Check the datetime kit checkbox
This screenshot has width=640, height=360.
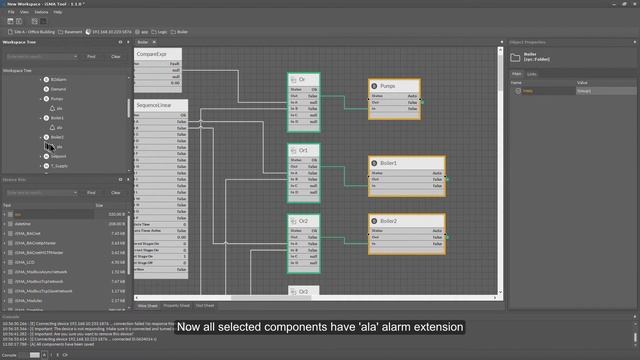(10, 224)
